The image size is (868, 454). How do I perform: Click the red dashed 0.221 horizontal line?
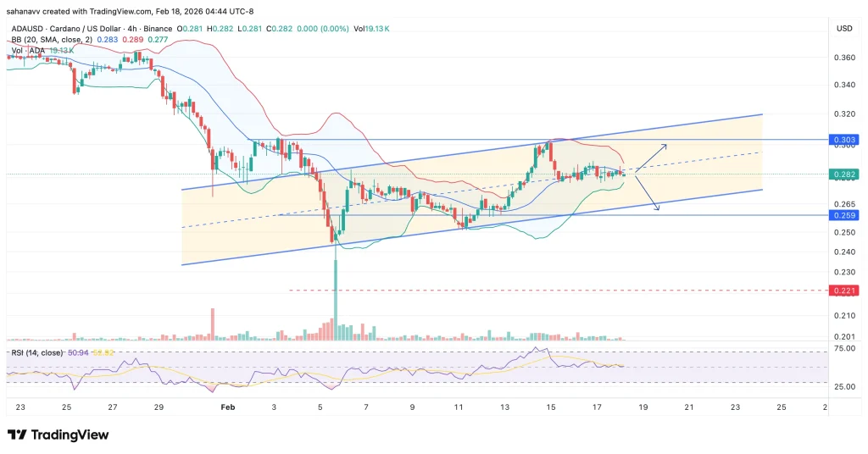pyautogui.click(x=509, y=291)
